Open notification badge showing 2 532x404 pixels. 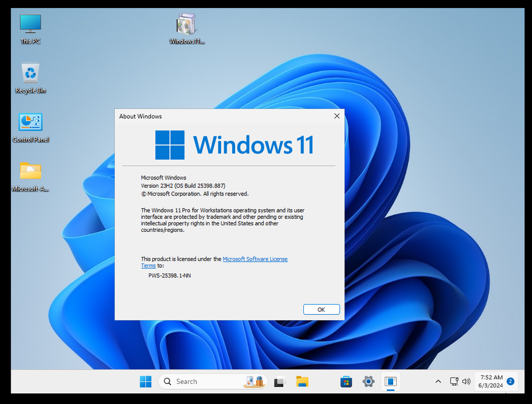point(510,381)
